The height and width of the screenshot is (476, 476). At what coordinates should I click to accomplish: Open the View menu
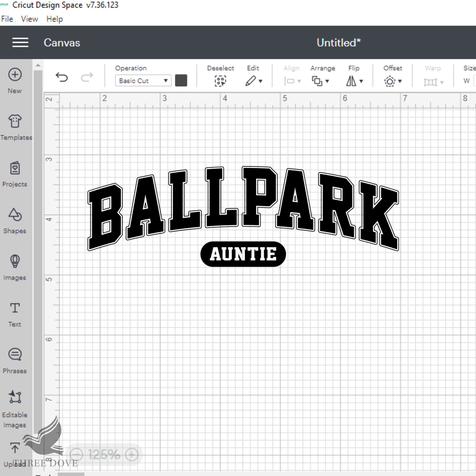click(x=29, y=19)
